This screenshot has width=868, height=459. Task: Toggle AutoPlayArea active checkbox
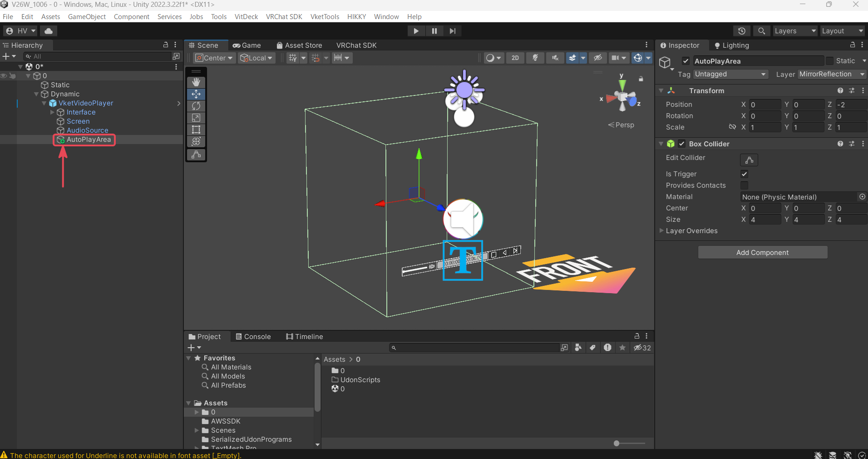[x=686, y=61]
